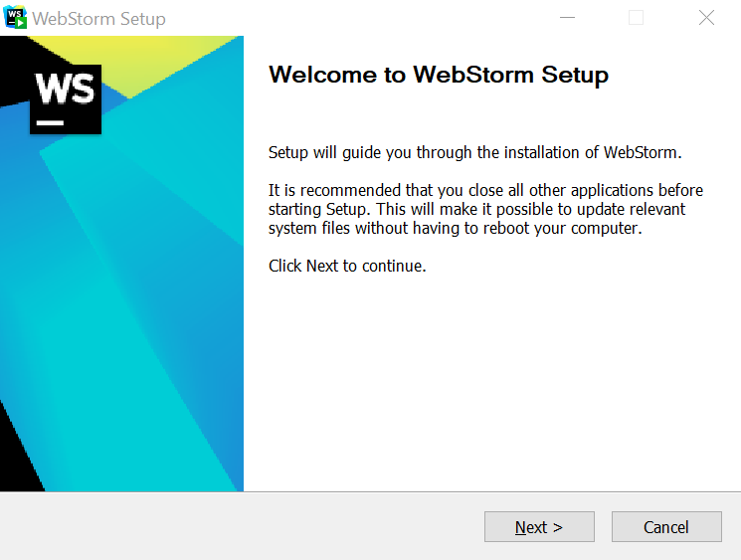Viewport: 741px width, 560px height.
Task: Click the "Click Next to continue." text
Action: tap(347, 266)
